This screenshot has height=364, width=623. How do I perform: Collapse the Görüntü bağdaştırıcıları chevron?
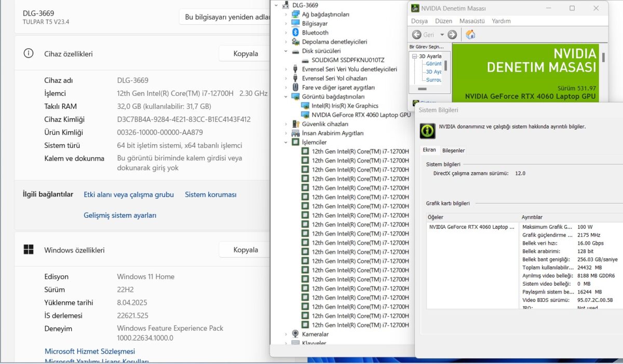tap(286, 97)
